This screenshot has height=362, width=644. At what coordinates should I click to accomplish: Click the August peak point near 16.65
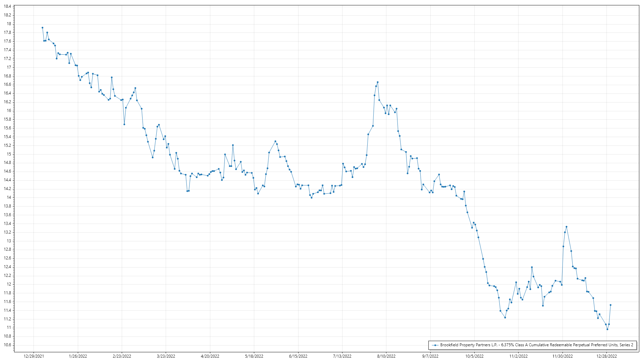(378, 82)
